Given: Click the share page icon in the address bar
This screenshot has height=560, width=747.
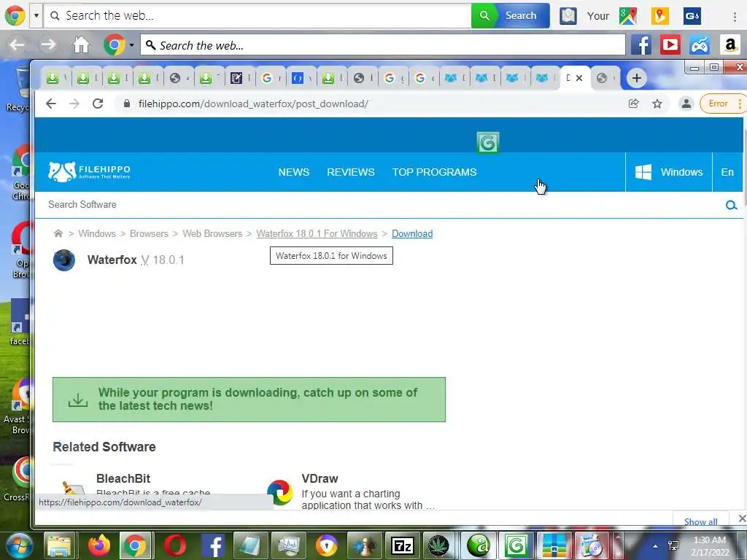Looking at the screenshot, I should 634,104.
